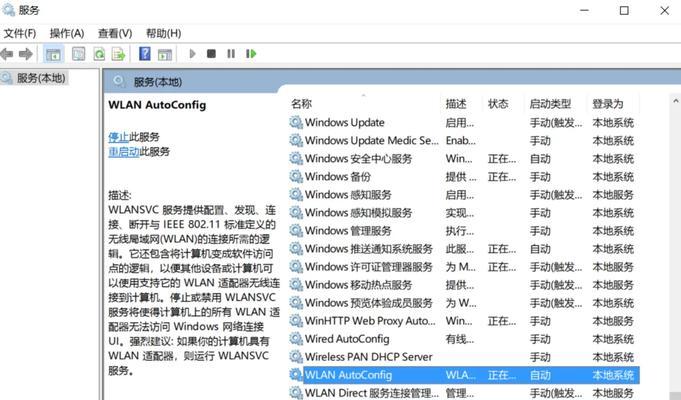Click the gear icon of Windows 许可证管理器服务
The width and height of the screenshot is (681, 400).
point(296,267)
